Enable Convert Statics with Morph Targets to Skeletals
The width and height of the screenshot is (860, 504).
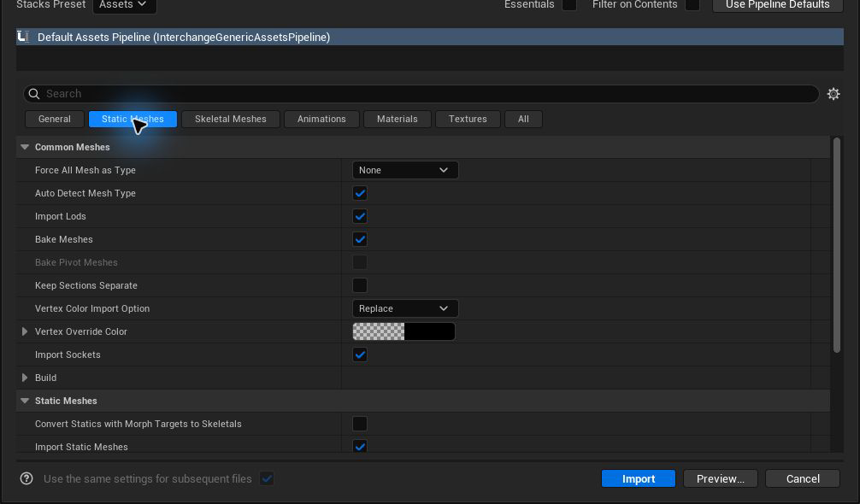360,424
